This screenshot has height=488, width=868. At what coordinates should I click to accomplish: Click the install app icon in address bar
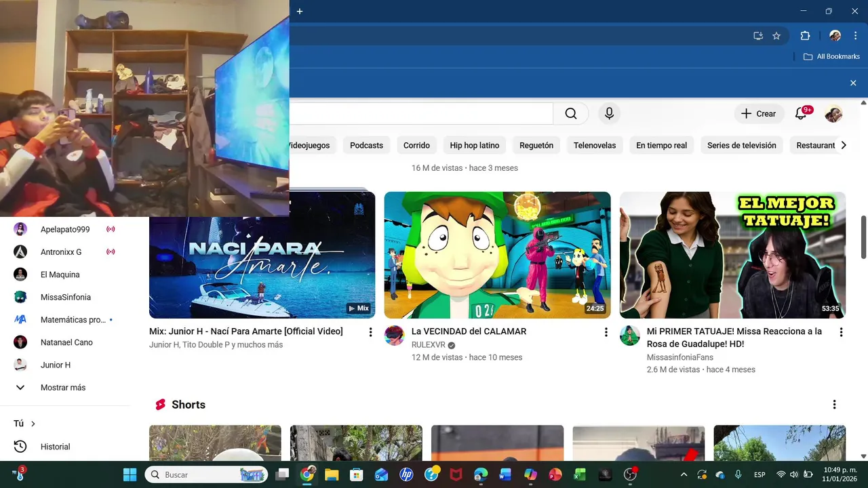(x=758, y=36)
